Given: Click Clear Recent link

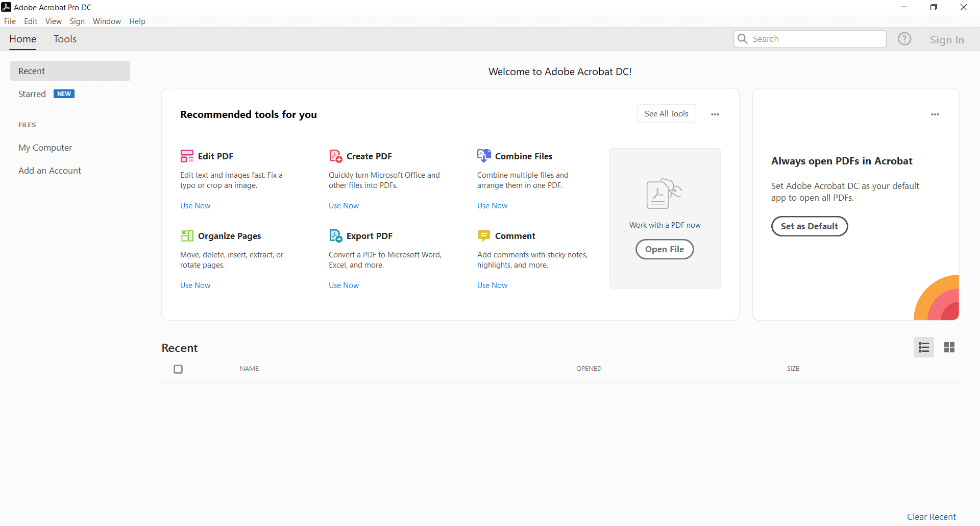Looking at the screenshot, I should tap(932, 517).
